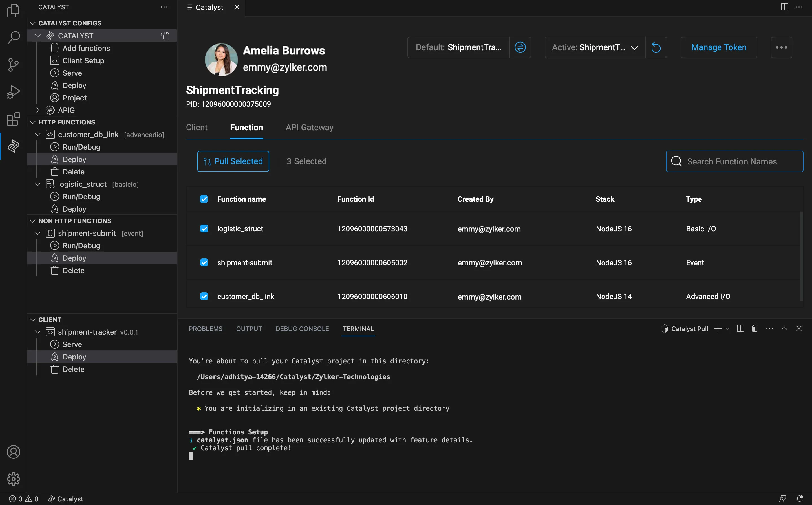Collapse the HTTP FUNCTIONS section
The image size is (812, 505).
[x=33, y=122]
